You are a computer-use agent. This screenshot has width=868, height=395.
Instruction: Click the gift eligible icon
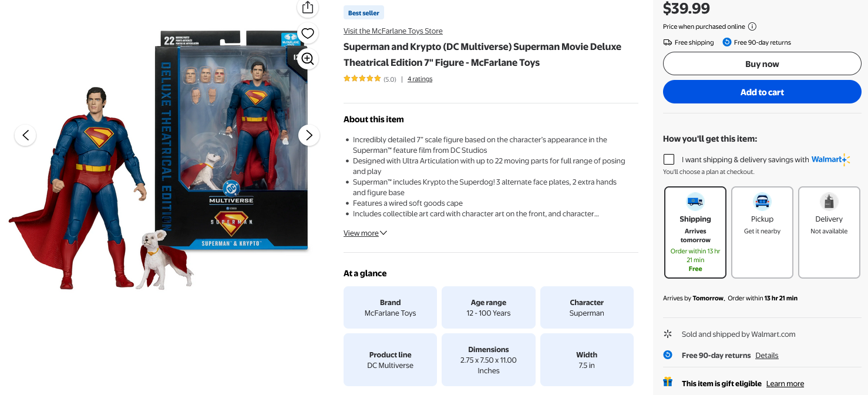(668, 383)
